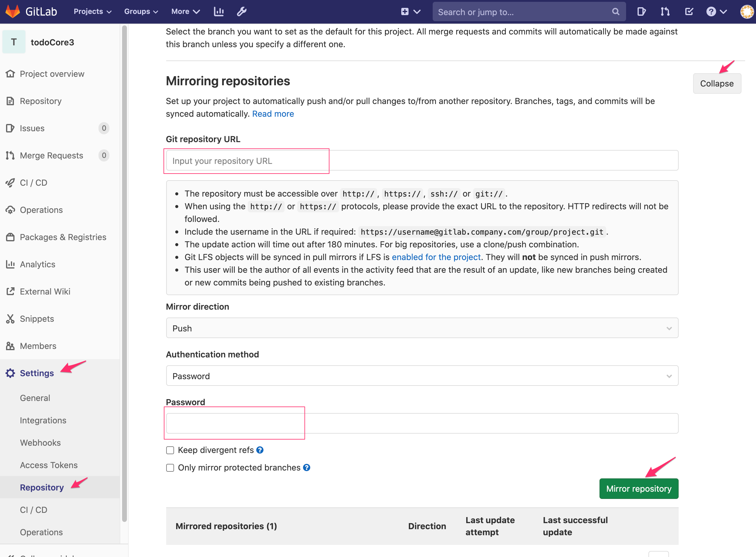Expand the Projects menu in navbar

pos(92,11)
